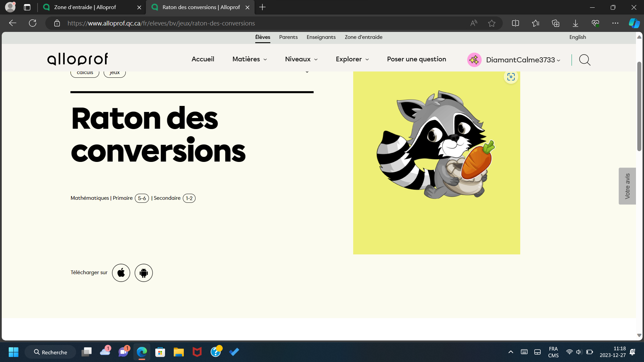Download the game for Android
644x362 pixels.
(x=144, y=273)
